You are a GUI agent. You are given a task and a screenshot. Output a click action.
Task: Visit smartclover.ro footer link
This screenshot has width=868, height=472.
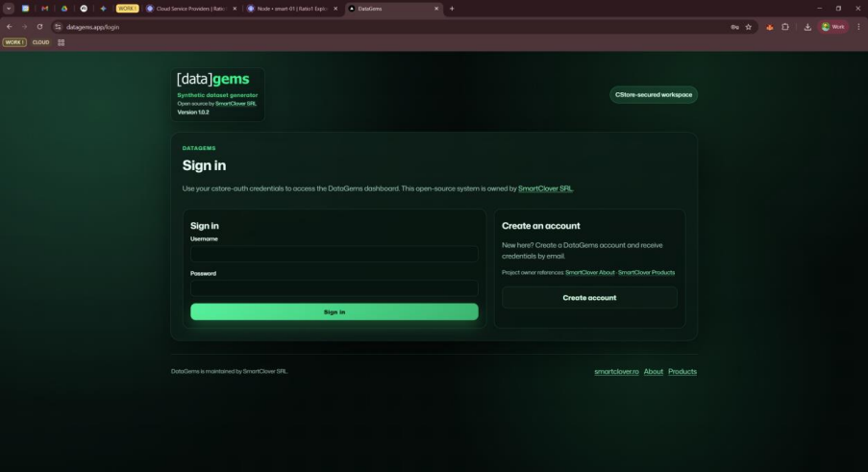click(616, 371)
